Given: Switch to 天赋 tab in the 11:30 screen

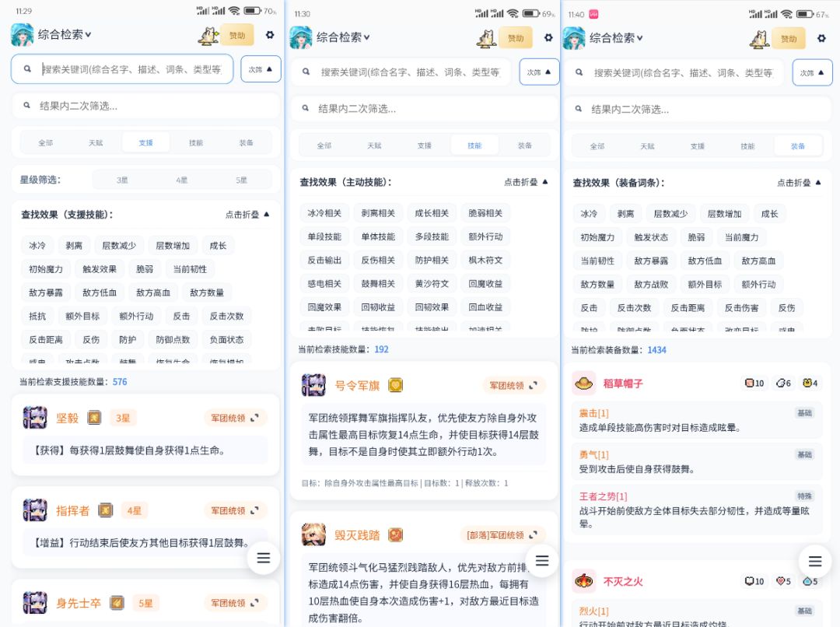Looking at the screenshot, I should point(374,145).
